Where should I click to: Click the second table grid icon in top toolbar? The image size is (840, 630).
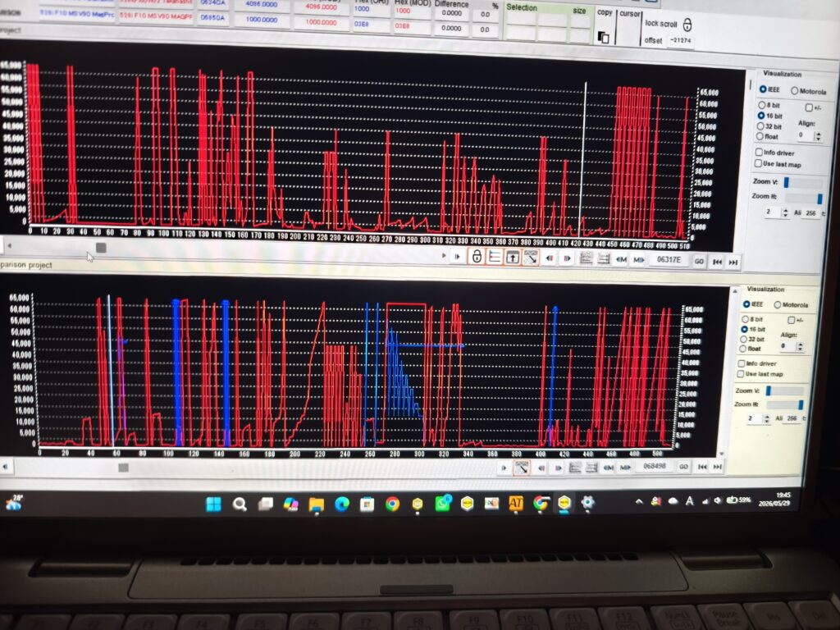[604, 259]
